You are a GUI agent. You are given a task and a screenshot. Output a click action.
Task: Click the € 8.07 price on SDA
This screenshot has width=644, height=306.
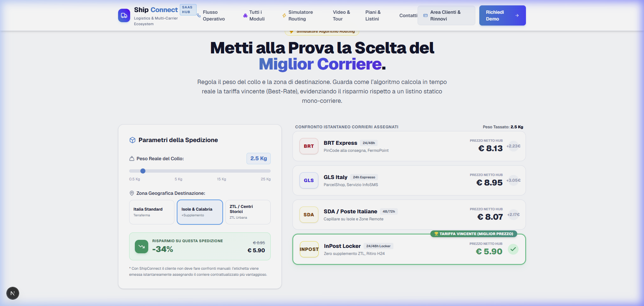(490, 217)
